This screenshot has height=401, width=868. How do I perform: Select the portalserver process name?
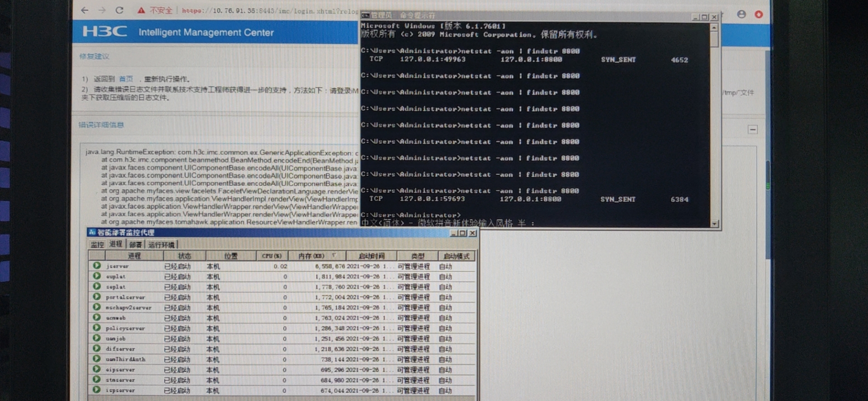(x=125, y=297)
